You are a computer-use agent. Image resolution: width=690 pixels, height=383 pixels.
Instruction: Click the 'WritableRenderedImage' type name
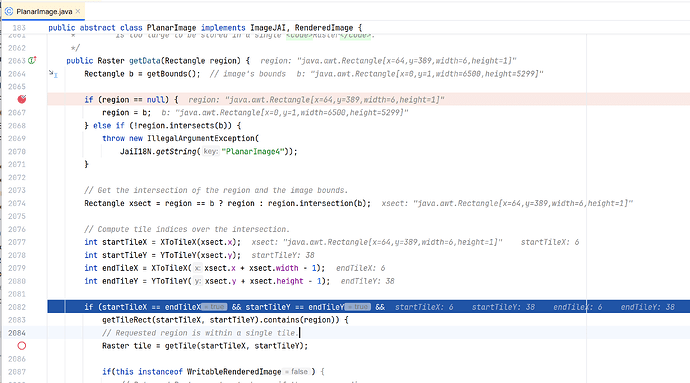click(x=234, y=372)
